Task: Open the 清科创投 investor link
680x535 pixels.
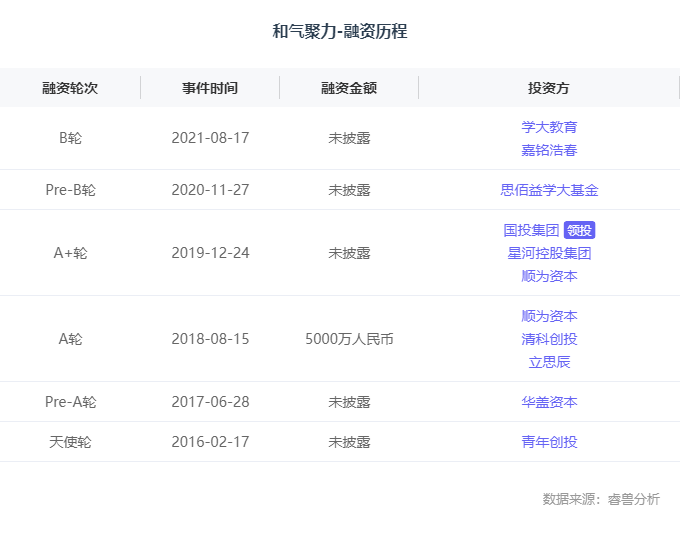Action: 549,339
